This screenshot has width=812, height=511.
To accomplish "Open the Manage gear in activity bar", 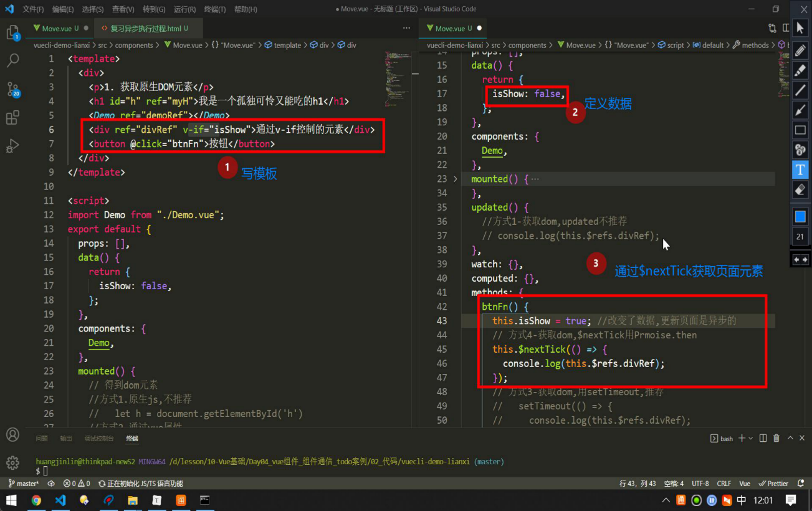I will tap(12, 462).
